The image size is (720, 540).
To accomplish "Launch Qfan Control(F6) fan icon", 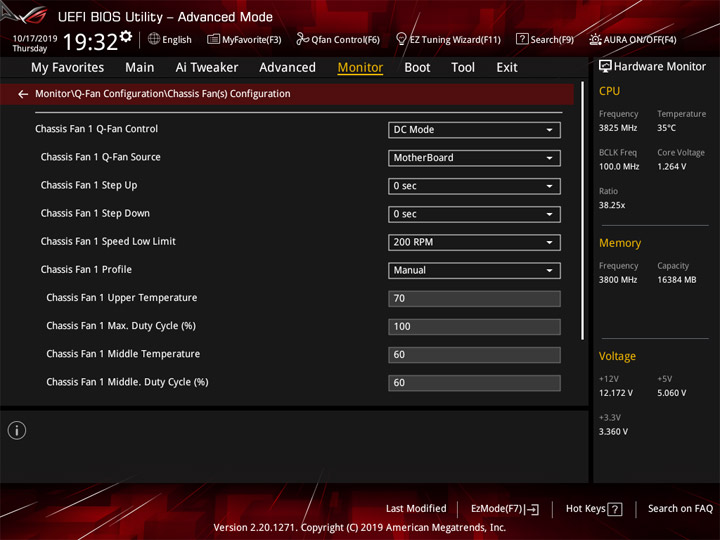I will pyautogui.click(x=302, y=39).
